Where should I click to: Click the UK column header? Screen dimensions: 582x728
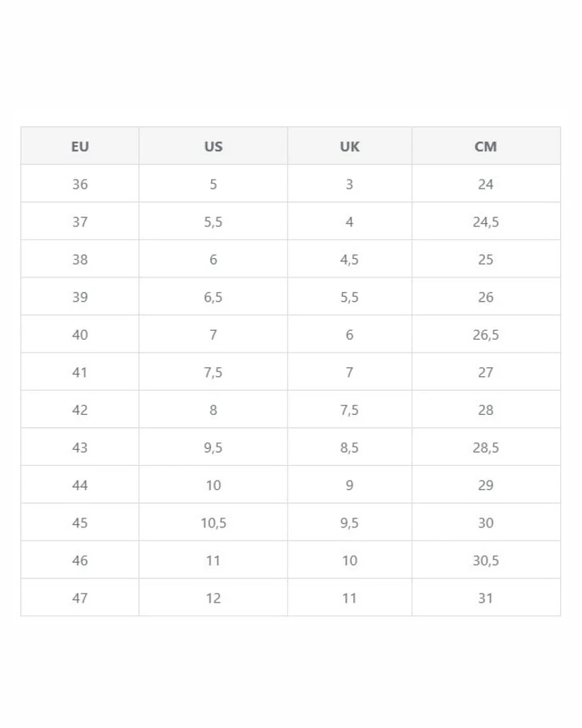pos(349,146)
